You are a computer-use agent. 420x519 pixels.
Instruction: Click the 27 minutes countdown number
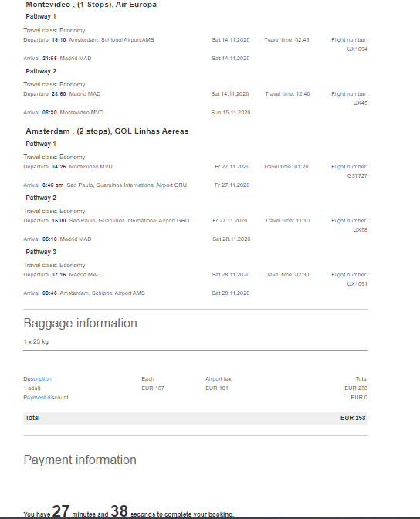tap(61, 511)
